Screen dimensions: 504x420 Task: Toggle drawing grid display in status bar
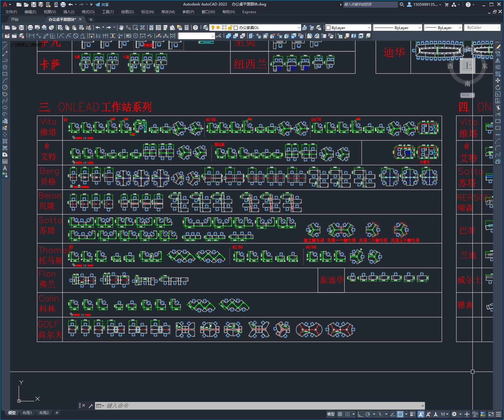[340, 414]
